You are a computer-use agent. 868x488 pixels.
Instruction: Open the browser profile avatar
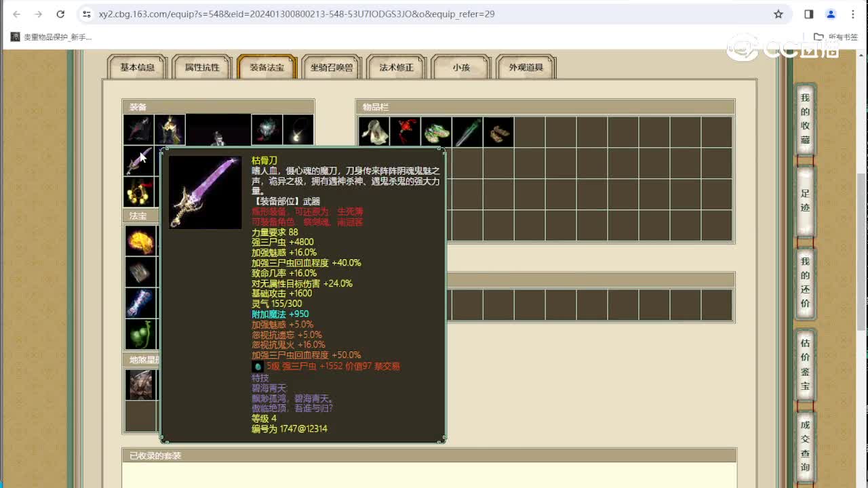pyautogui.click(x=831, y=14)
